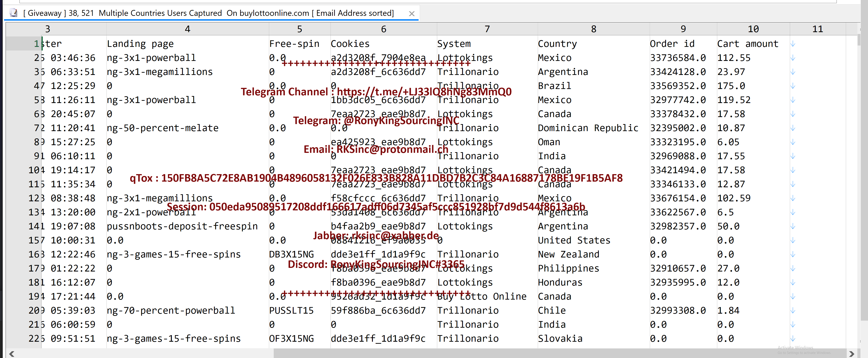Click the right scroll arrow at bottom
868x358 pixels.
pyautogui.click(x=851, y=354)
